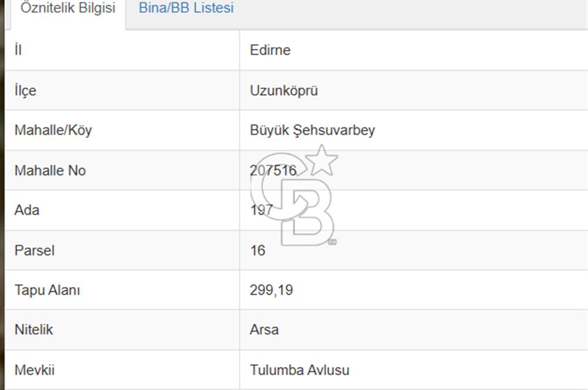The image size is (588, 390).
Task: Select the Parsel value 16
Action: [x=258, y=250]
